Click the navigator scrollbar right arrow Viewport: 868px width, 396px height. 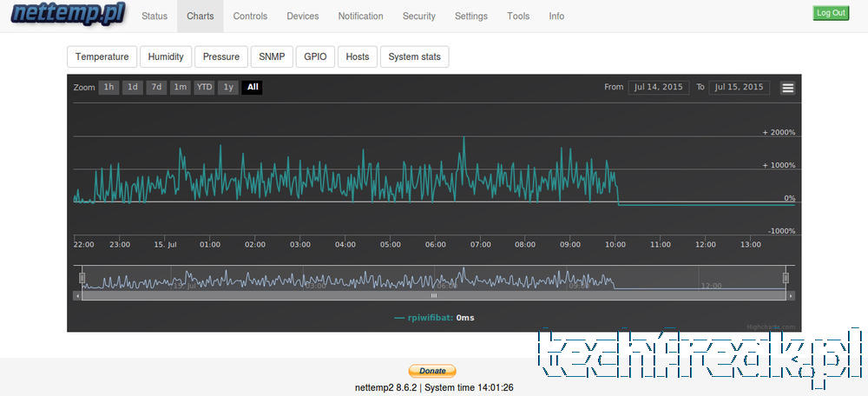[x=791, y=296]
